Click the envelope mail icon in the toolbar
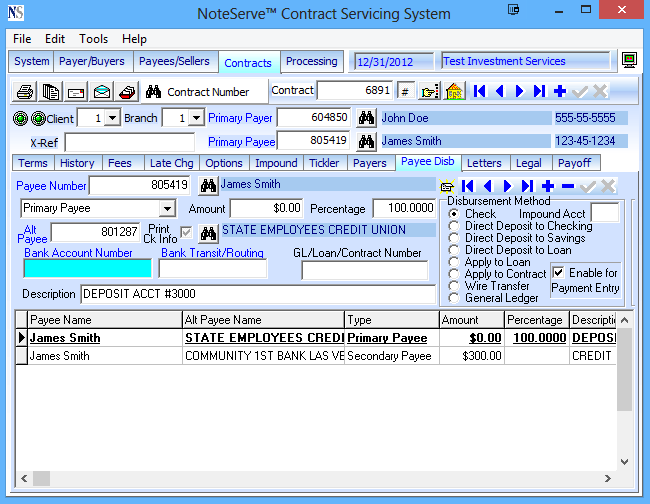650x504 pixels. pyautogui.click(x=101, y=91)
